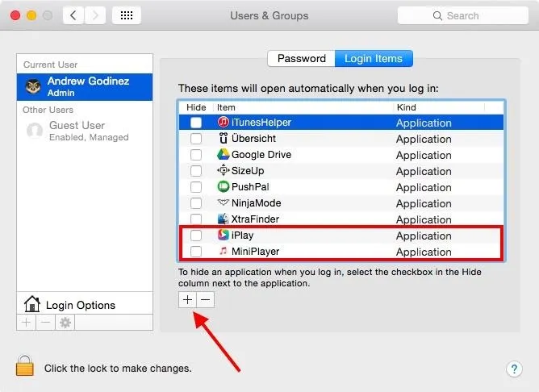Switch to the Password tab

click(x=302, y=58)
